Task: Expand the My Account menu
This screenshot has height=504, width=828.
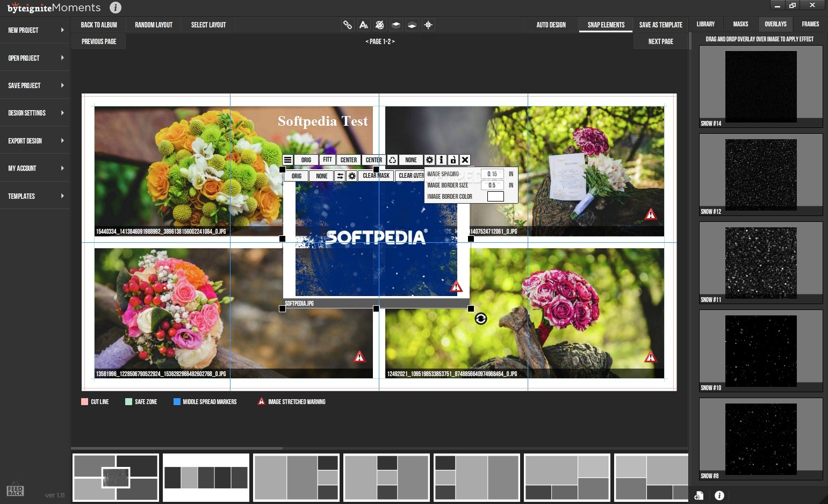Action: 35,168
